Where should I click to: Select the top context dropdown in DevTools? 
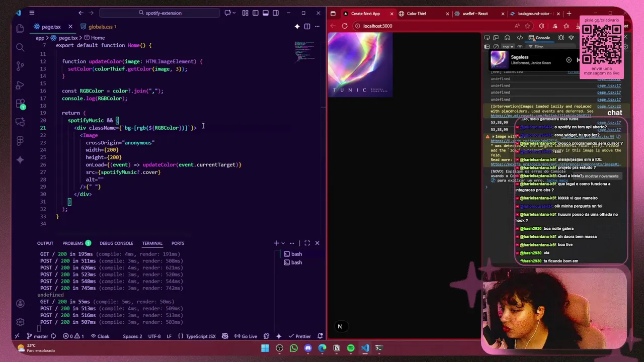pos(507,47)
